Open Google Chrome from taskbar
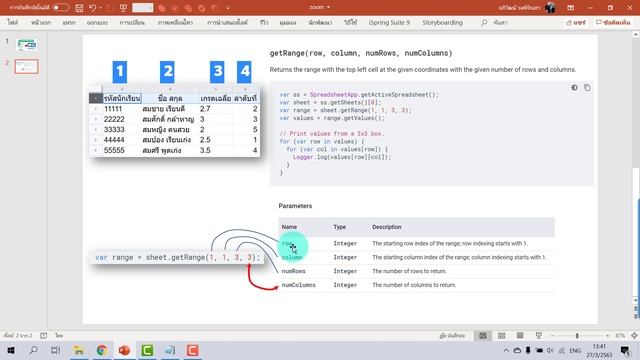This screenshot has width=640, height=360. pos(102,350)
